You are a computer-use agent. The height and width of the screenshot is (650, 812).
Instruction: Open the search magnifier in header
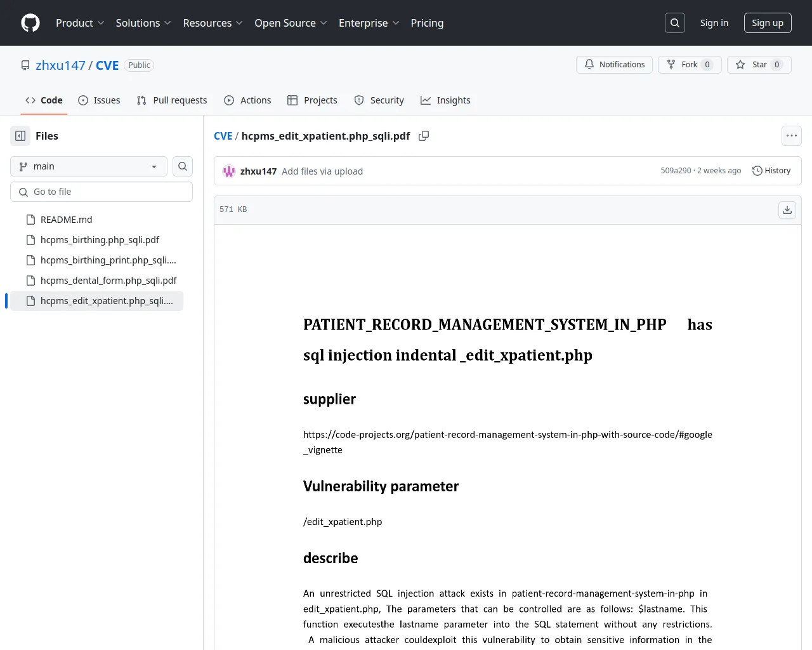point(675,23)
